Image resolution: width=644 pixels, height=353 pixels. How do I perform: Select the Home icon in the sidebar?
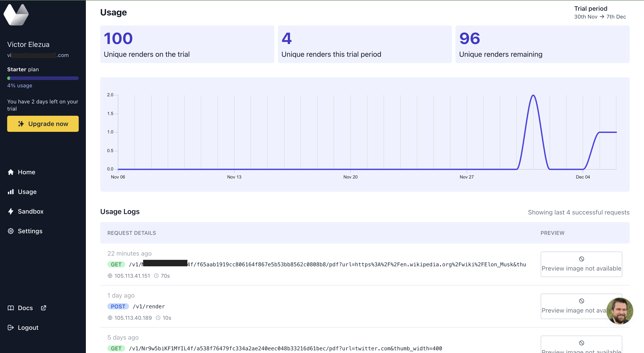point(11,172)
